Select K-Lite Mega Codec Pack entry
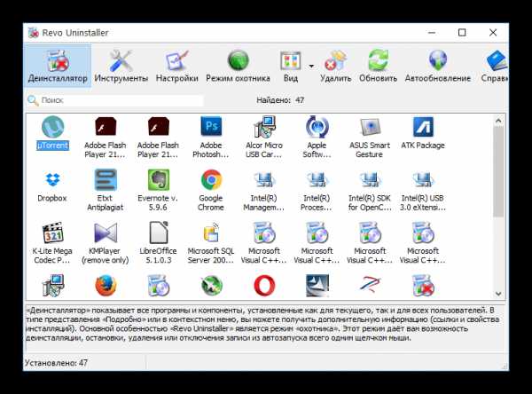 52,243
